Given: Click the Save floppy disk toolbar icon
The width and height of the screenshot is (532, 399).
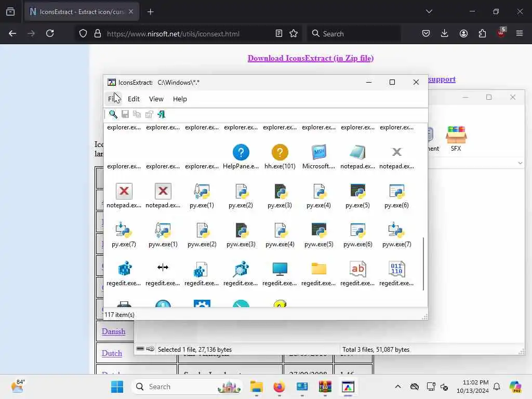Looking at the screenshot, I should [125, 114].
